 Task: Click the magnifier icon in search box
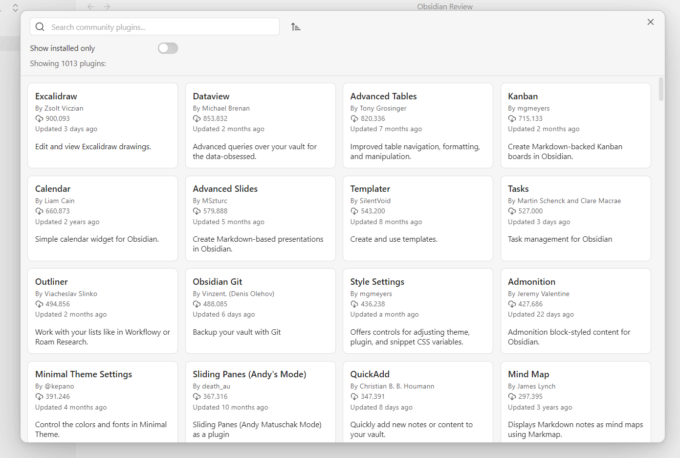40,27
